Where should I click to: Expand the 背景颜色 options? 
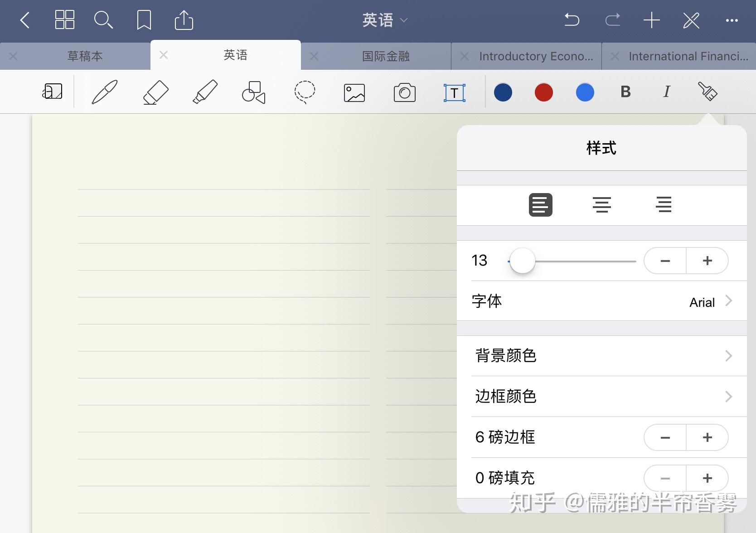coord(607,356)
